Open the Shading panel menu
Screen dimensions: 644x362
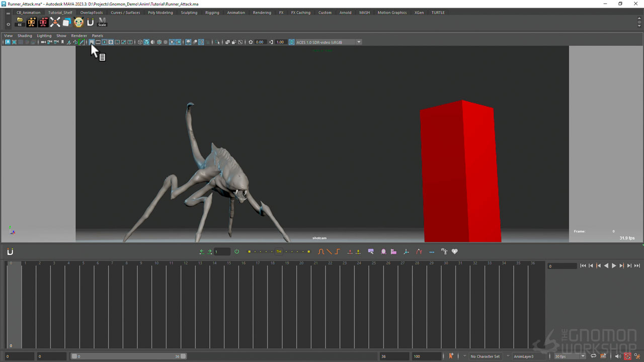(x=25, y=36)
